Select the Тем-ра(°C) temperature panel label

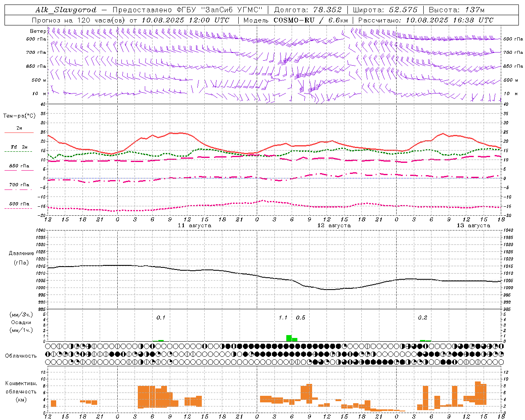point(19,116)
